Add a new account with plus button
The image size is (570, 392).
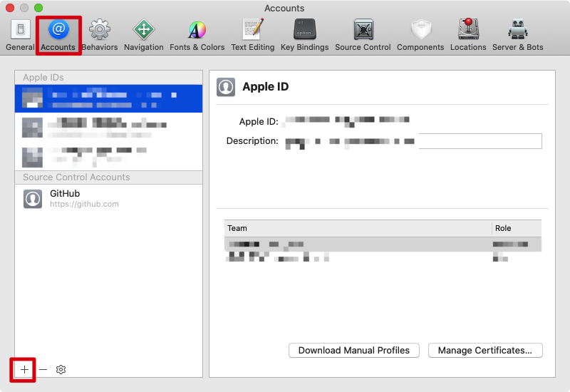pyautogui.click(x=24, y=370)
